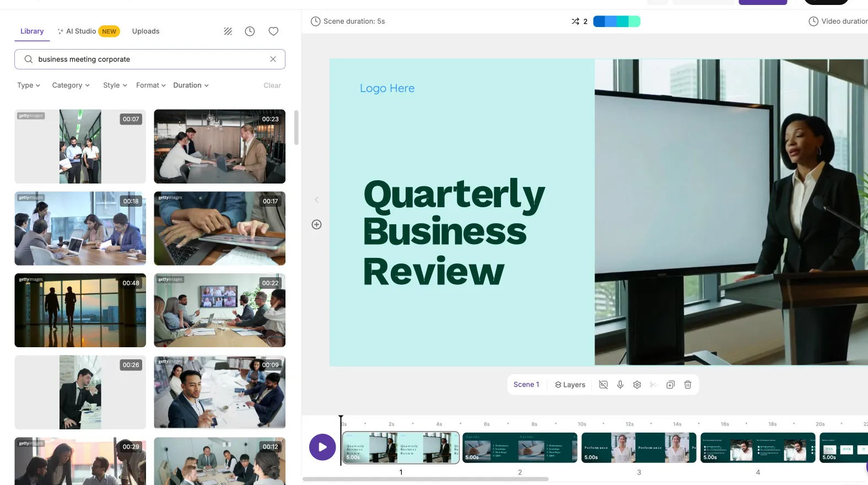
Task: Open the Style filter dropdown
Action: click(115, 85)
